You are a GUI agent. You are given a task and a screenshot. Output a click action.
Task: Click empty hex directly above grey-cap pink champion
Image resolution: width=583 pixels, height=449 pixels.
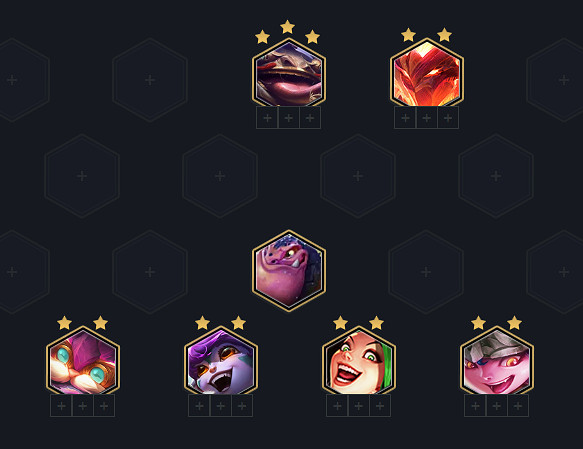pos(496,176)
